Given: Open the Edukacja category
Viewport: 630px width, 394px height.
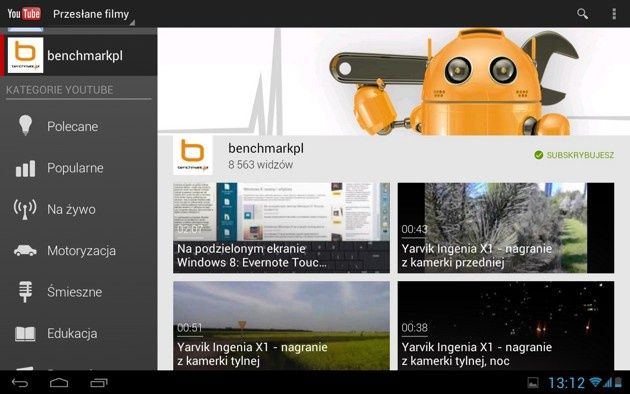Looking at the screenshot, I should pyautogui.click(x=79, y=333).
